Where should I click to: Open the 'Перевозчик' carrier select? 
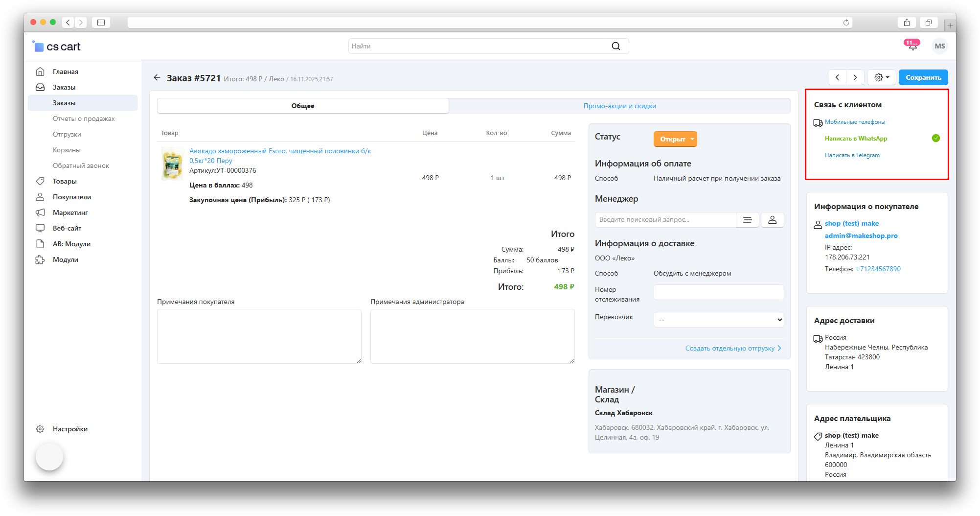pyautogui.click(x=718, y=320)
